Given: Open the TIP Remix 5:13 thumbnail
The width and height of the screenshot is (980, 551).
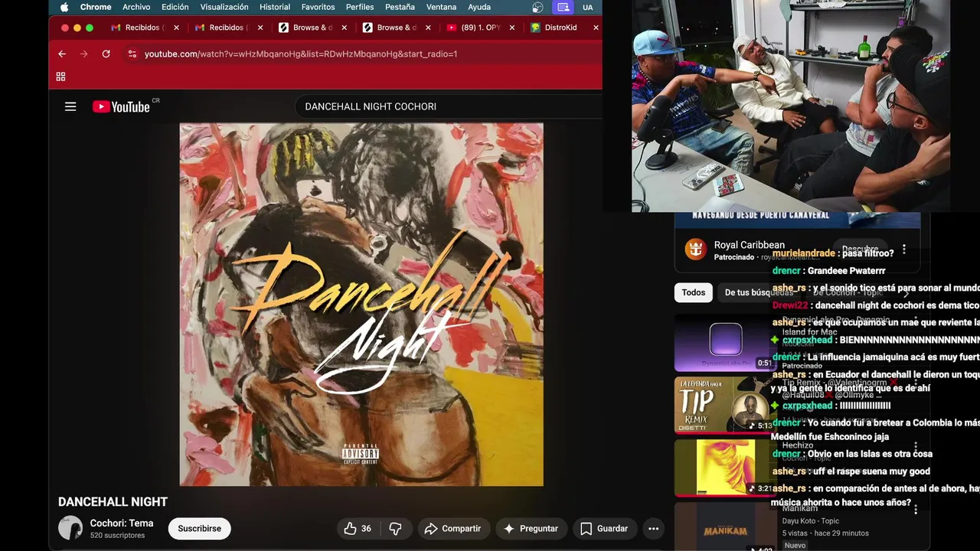Looking at the screenshot, I should coord(725,405).
